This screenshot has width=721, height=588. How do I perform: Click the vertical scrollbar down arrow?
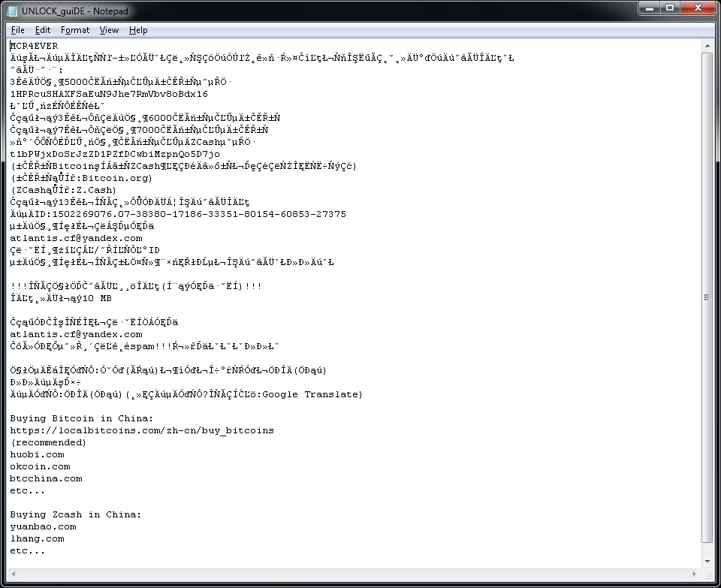(x=707, y=561)
